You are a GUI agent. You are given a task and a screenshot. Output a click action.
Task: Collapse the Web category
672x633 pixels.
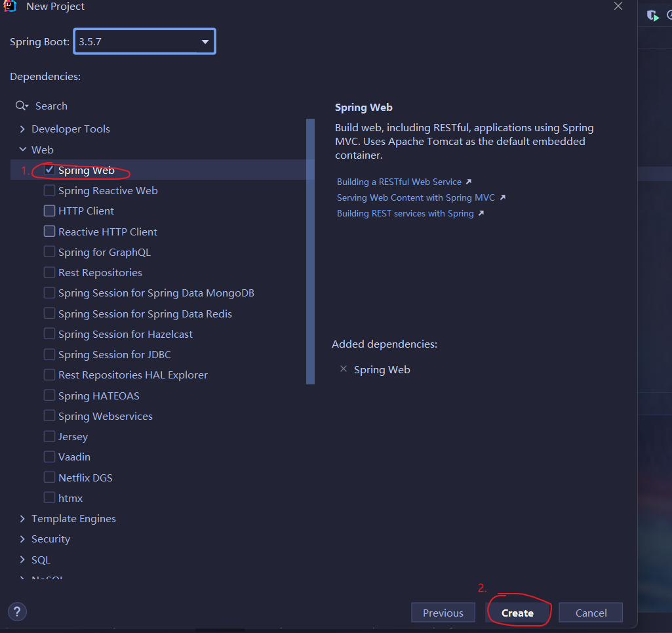(22, 150)
